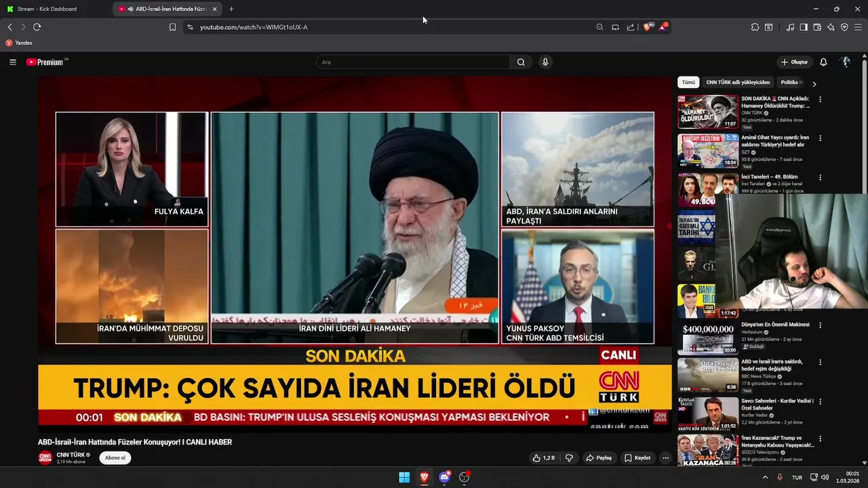Image resolution: width=868 pixels, height=488 pixels.
Task: Open more actions ellipsis beside Kaydet
Action: click(665, 458)
